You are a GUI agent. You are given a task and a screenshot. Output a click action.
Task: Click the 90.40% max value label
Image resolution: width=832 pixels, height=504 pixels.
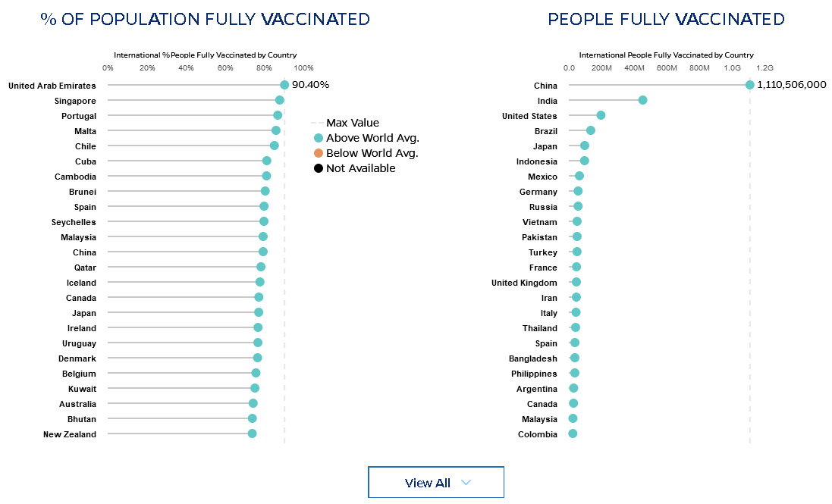point(311,85)
